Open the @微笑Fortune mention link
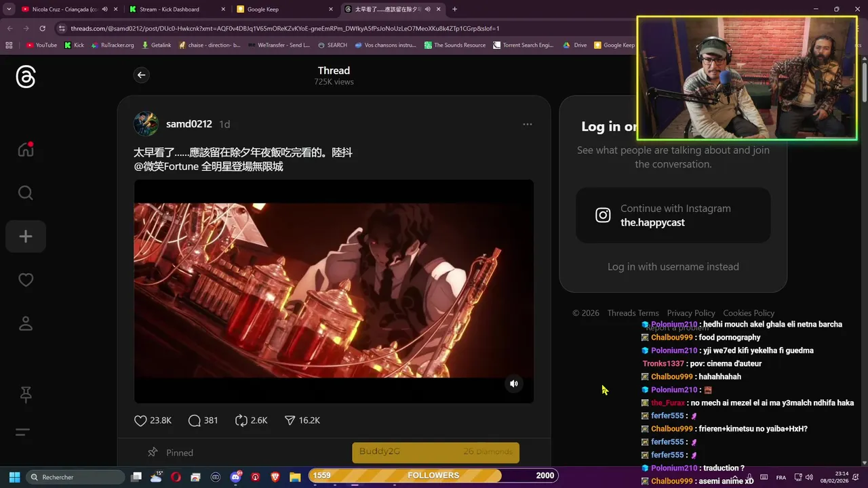Image resolution: width=868 pixels, height=488 pixels. [166, 167]
